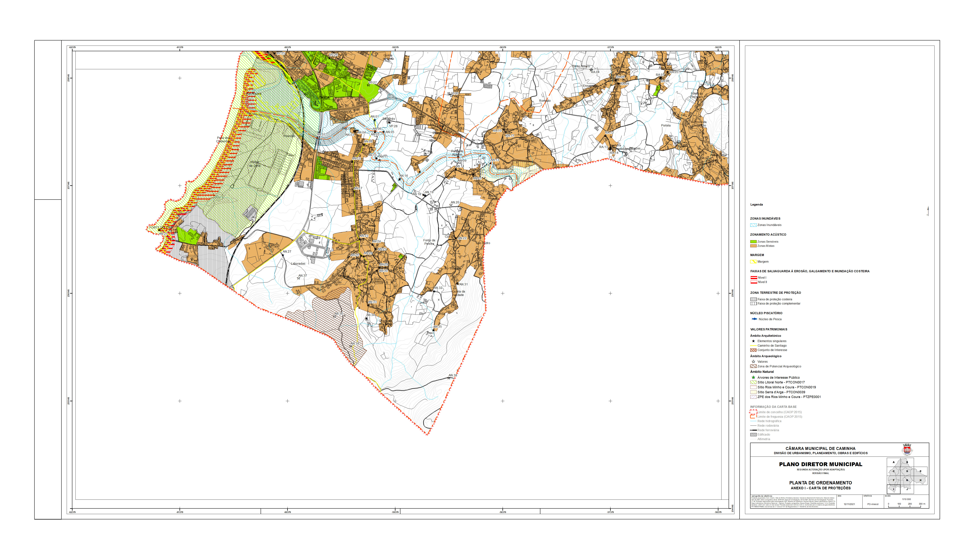Click the 0 to 300 m scale bar
Viewport: 969px width, 560px height.
[x=906, y=505]
